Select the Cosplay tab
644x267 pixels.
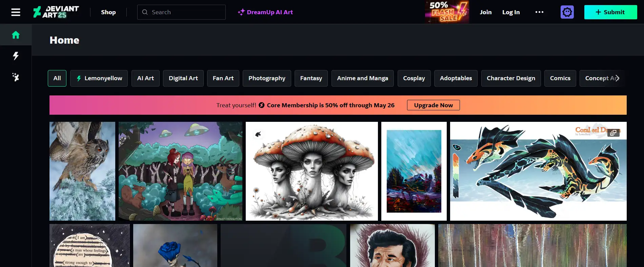(x=414, y=78)
